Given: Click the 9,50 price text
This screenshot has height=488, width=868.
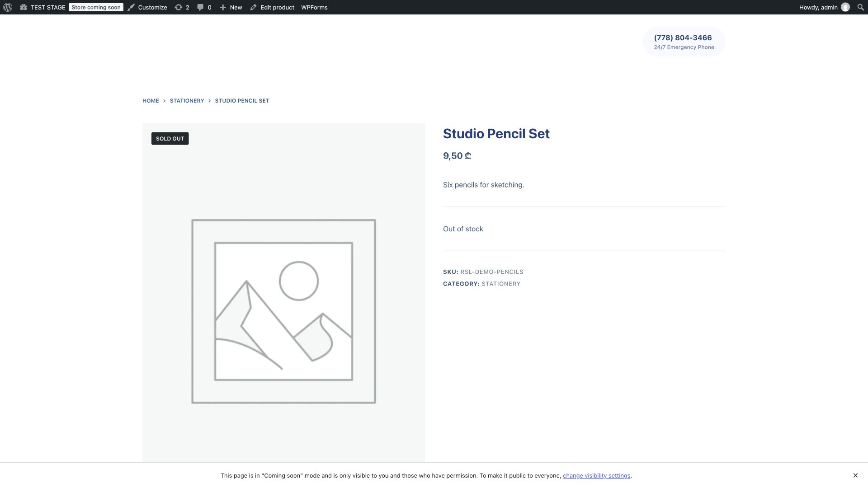Looking at the screenshot, I should click(457, 156).
